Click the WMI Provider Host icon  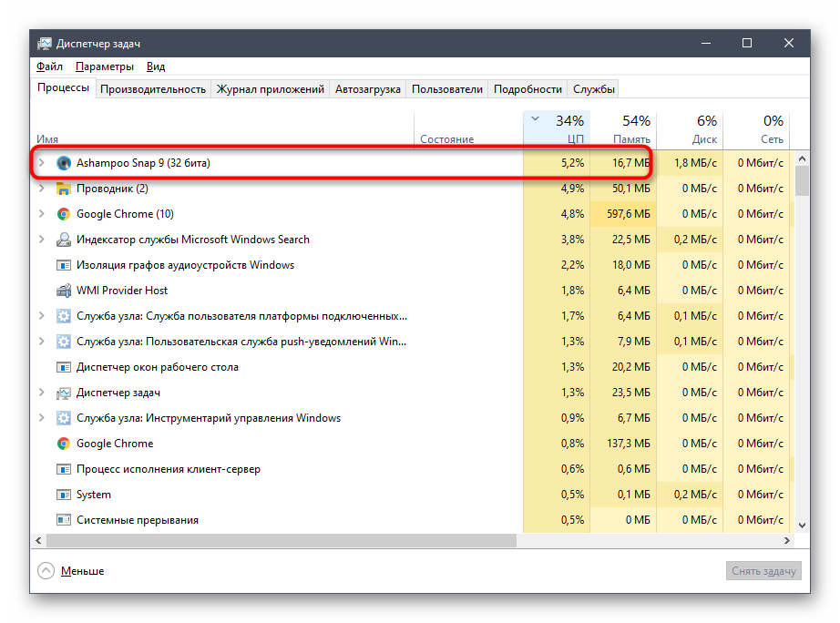coord(63,291)
